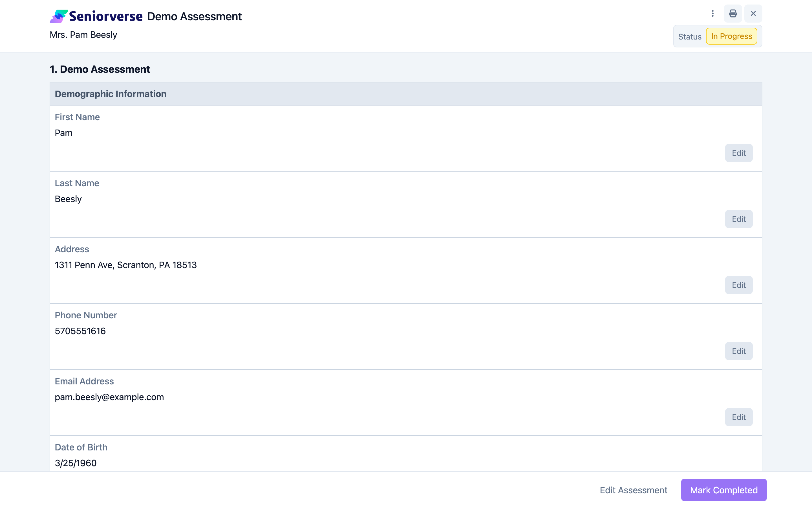Select the Demographic Information section header
This screenshot has width=812, height=508.
406,94
